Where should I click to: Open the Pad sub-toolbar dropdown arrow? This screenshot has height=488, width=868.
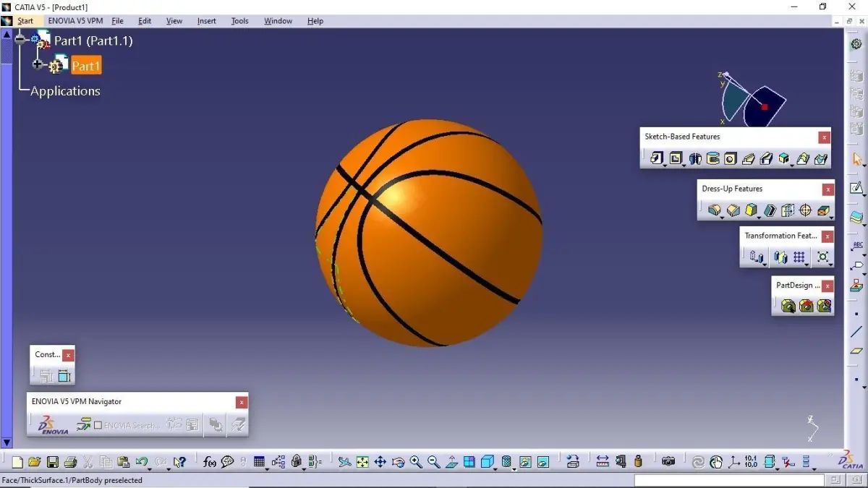tap(664, 165)
